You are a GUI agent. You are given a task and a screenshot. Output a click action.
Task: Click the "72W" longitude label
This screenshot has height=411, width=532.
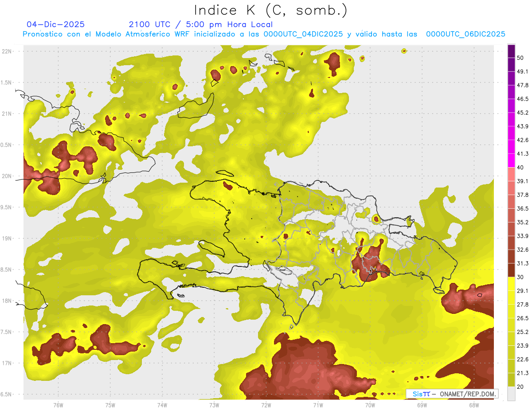pos(266,405)
